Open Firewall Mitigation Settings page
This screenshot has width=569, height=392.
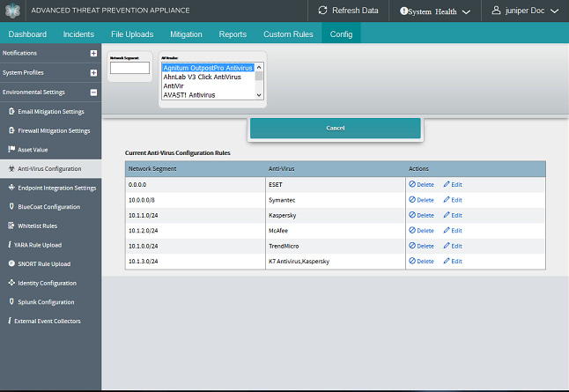[54, 130]
